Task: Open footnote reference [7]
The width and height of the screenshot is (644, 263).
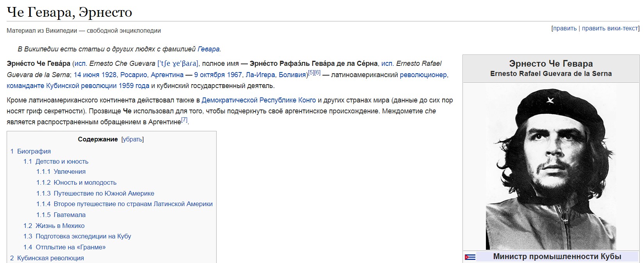Action: [185, 120]
